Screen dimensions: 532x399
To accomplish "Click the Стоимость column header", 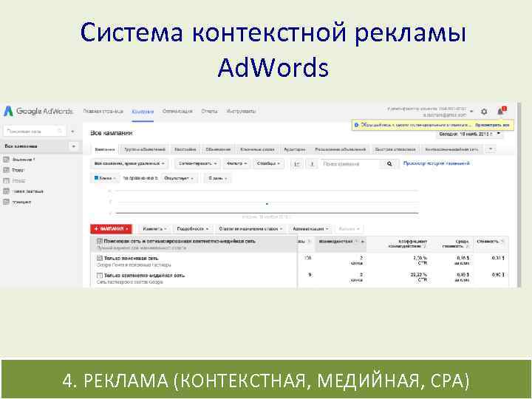I will [491, 244].
